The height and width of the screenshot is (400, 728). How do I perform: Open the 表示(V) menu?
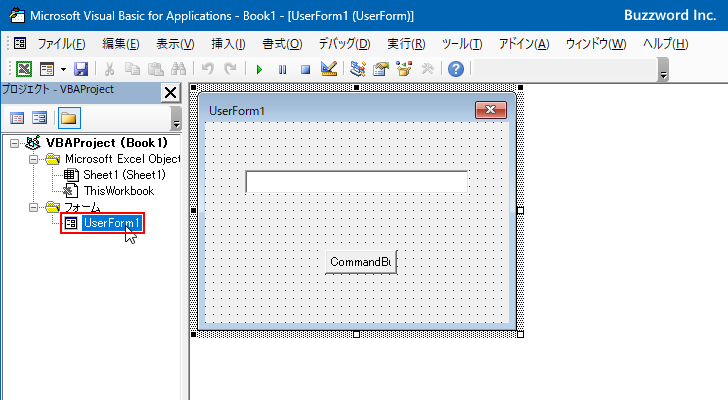pos(175,44)
